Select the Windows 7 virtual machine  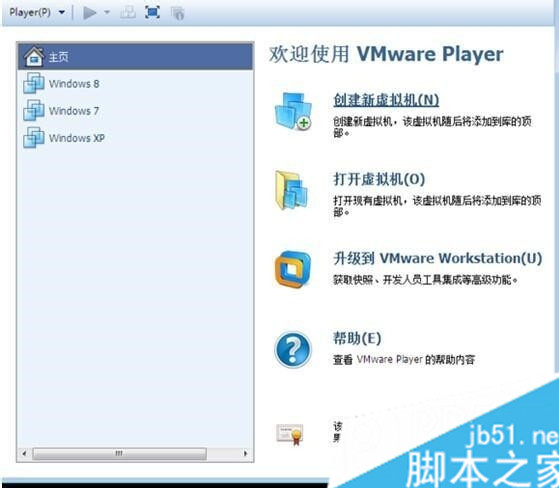click(135, 111)
